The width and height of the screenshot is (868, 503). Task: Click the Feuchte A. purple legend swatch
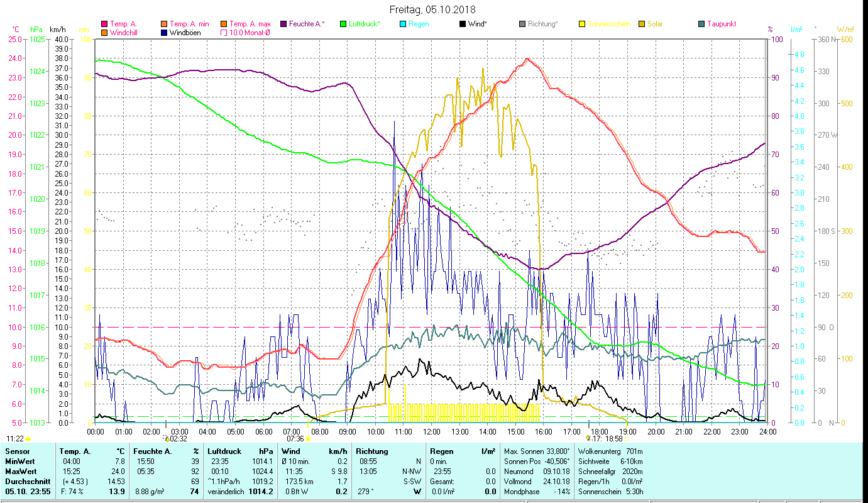click(284, 25)
